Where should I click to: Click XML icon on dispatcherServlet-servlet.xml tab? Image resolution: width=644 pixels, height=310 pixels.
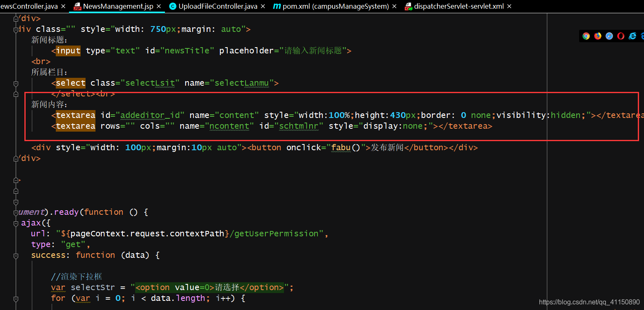(x=408, y=6)
